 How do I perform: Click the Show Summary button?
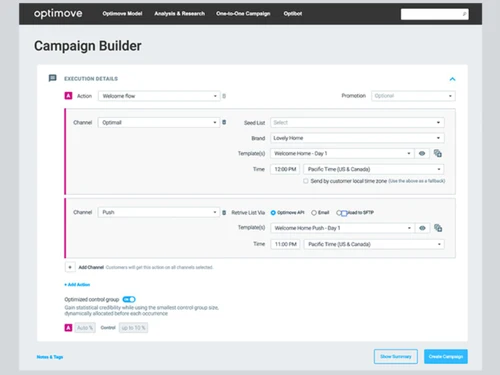pos(396,356)
